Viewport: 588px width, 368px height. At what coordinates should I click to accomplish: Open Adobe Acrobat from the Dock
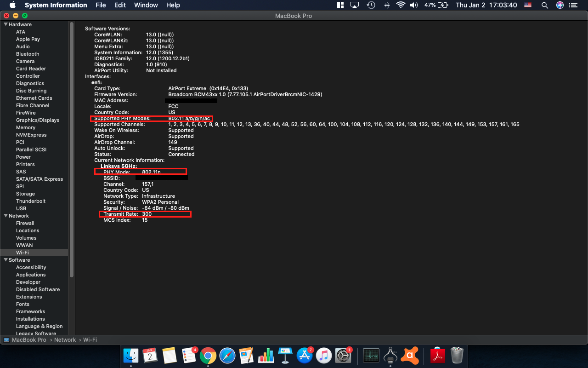click(x=437, y=355)
